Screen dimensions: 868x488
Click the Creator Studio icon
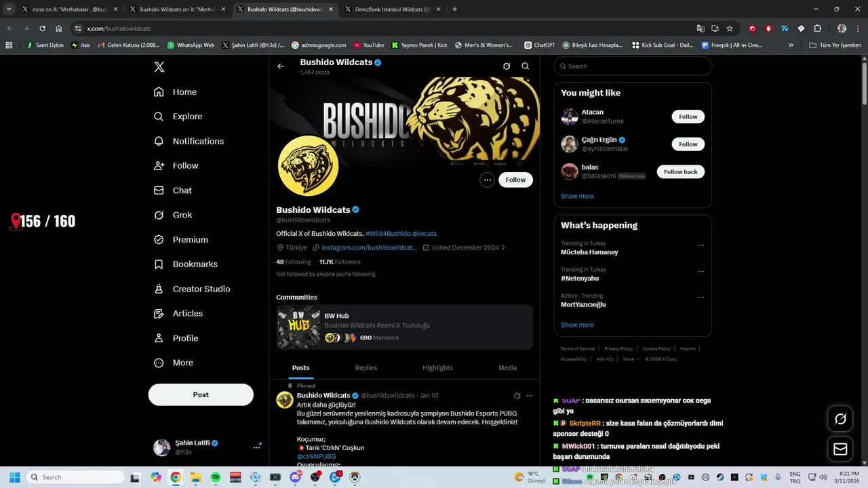tap(159, 289)
